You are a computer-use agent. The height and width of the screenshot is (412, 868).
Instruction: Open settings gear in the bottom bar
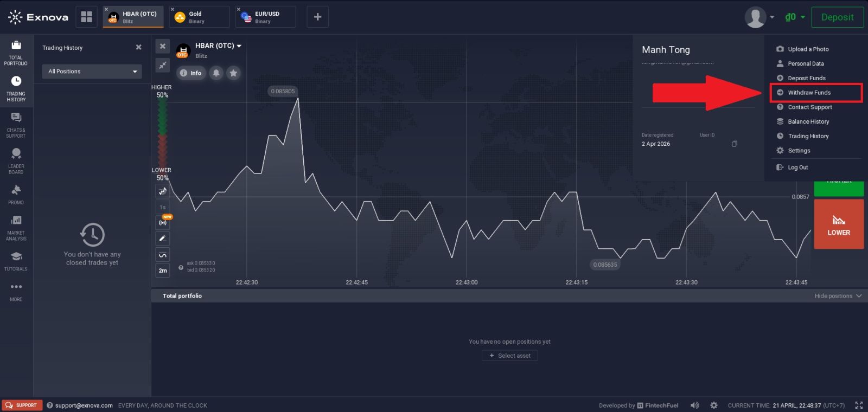coord(714,405)
